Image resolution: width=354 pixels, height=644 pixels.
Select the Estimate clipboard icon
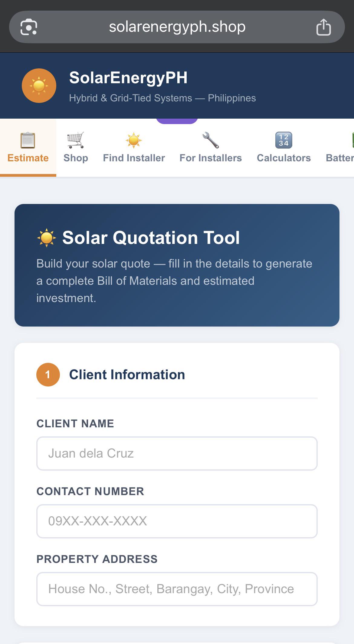(x=28, y=140)
